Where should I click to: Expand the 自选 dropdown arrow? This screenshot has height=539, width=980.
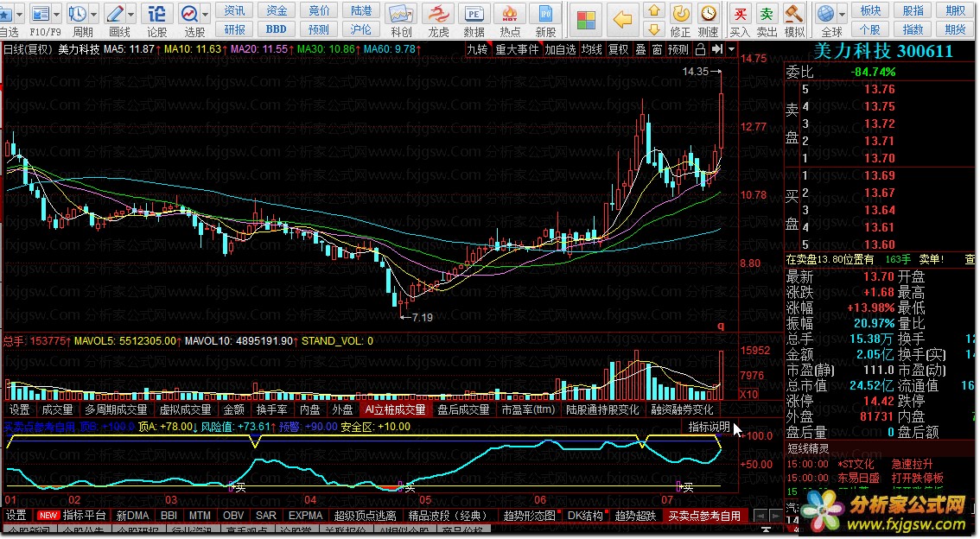pyautogui.click(x=19, y=13)
